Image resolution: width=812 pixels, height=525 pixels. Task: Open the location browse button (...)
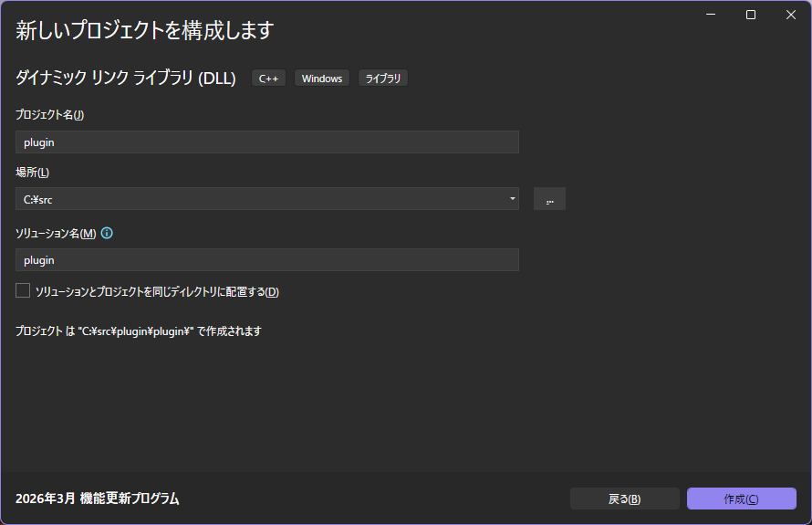pos(549,199)
